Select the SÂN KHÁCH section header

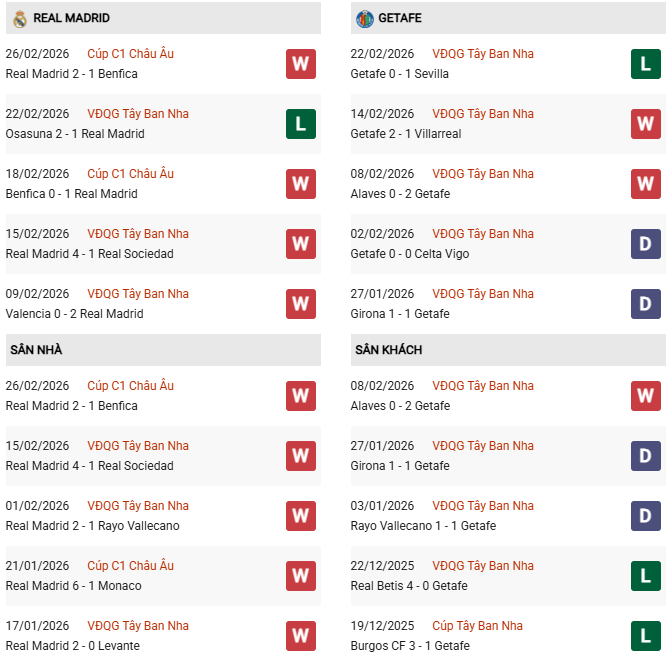(x=388, y=350)
